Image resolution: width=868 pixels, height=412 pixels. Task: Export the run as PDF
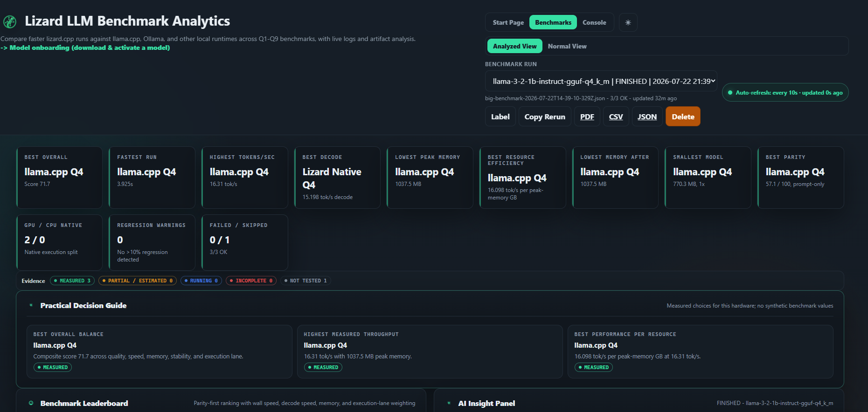[x=587, y=117]
